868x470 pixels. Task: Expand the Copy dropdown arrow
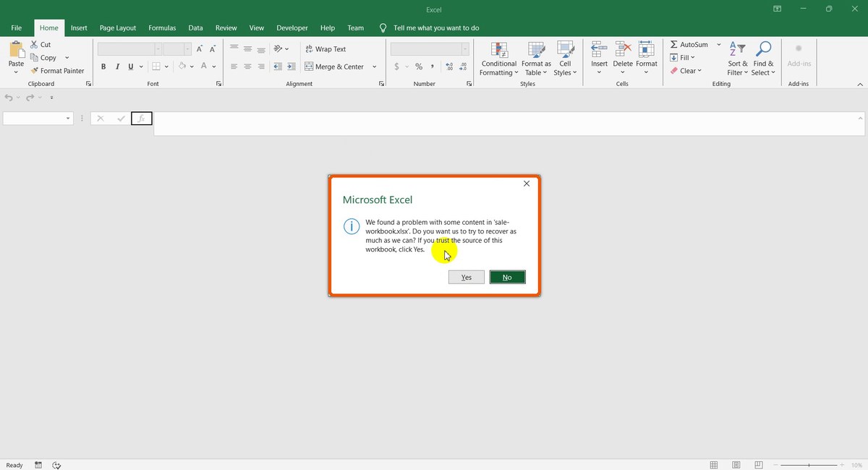[67, 58]
